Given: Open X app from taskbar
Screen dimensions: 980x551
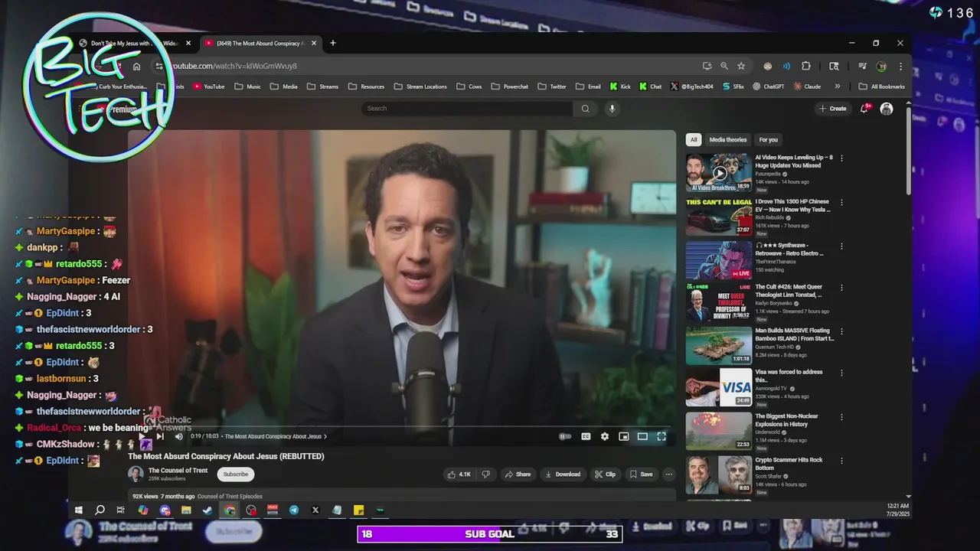Looking at the screenshot, I should [x=315, y=510].
